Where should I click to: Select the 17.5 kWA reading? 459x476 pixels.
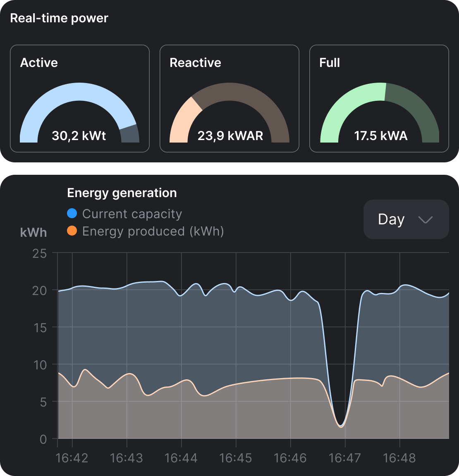[x=380, y=136]
